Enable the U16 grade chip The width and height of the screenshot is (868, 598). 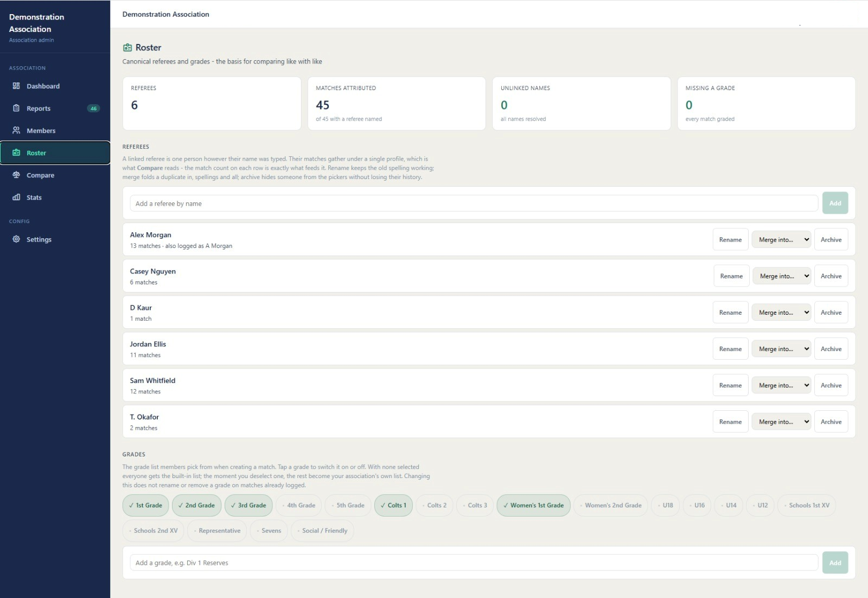tap(697, 505)
